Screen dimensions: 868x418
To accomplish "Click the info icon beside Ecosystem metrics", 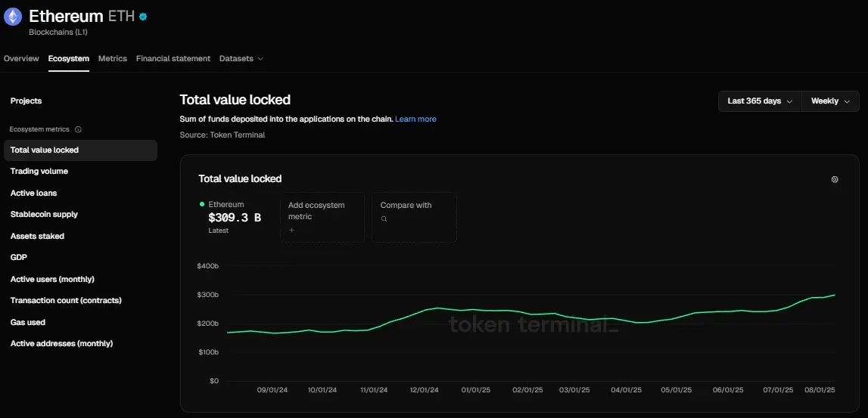I will point(78,129).
